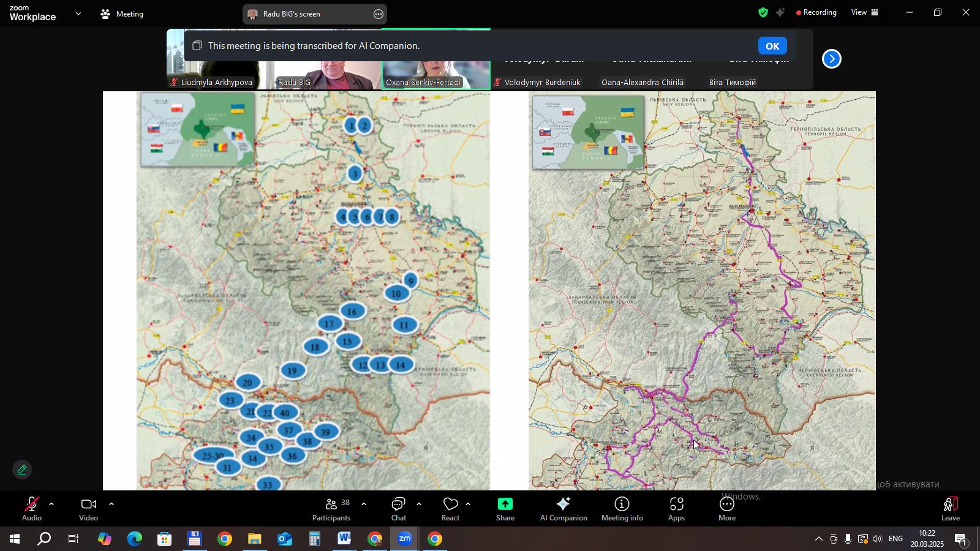Screen dimensions: 980x551
Task: Switch to the Meeting tab
Action: [x=122, y=13]
